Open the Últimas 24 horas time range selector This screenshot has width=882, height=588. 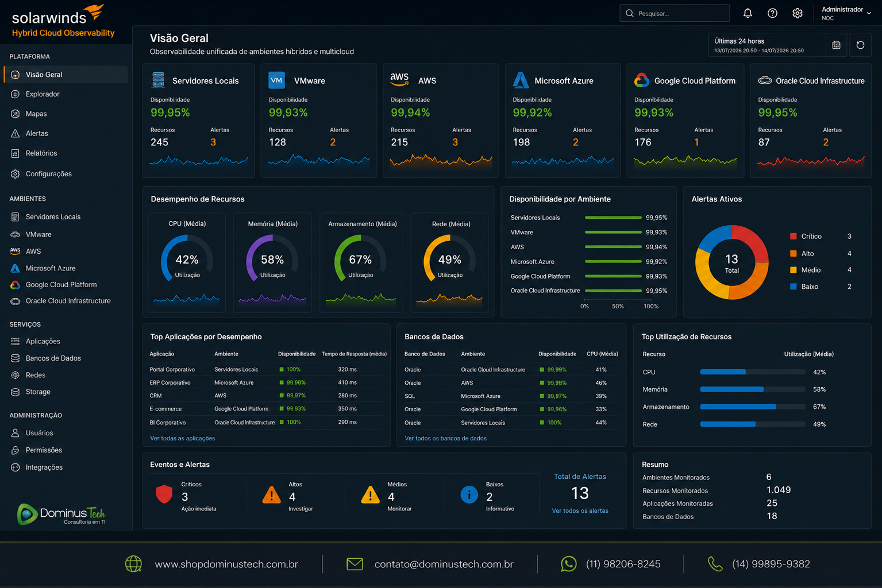coord(767,45)
